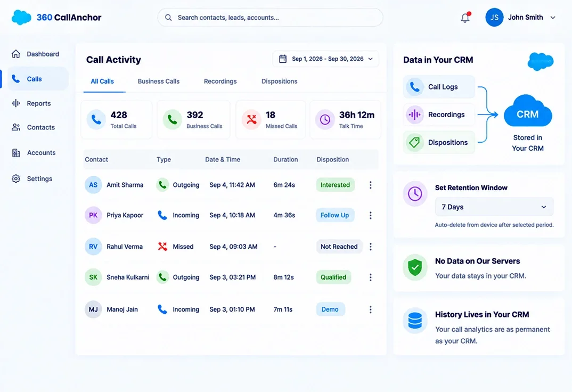
Task: Click the Demo disposition badge
Action: [330, 309]
